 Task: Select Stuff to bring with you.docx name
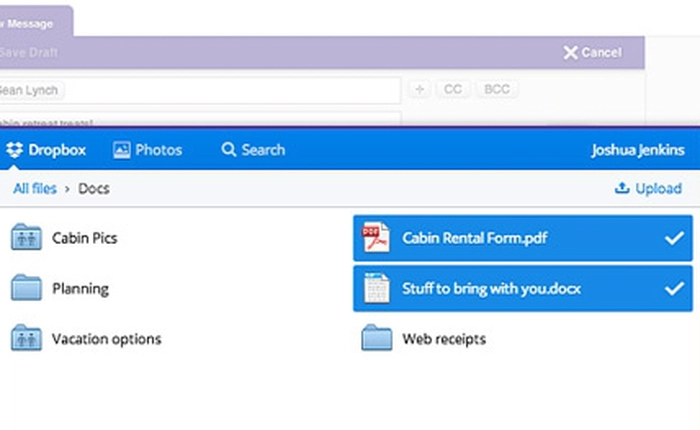tap(491, 288)
